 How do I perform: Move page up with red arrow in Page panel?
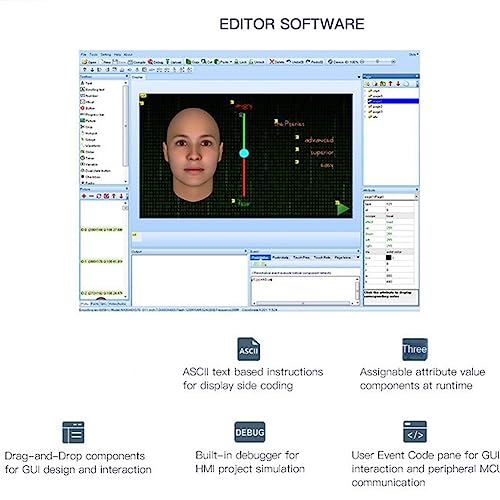pos(390,84)
